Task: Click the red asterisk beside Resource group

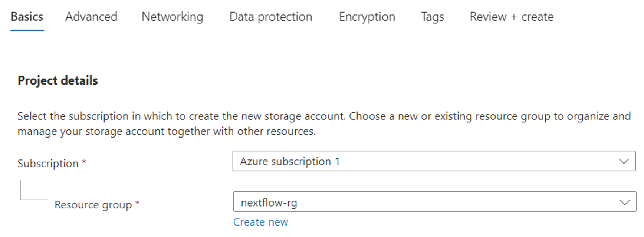Action: pos(137,203)
